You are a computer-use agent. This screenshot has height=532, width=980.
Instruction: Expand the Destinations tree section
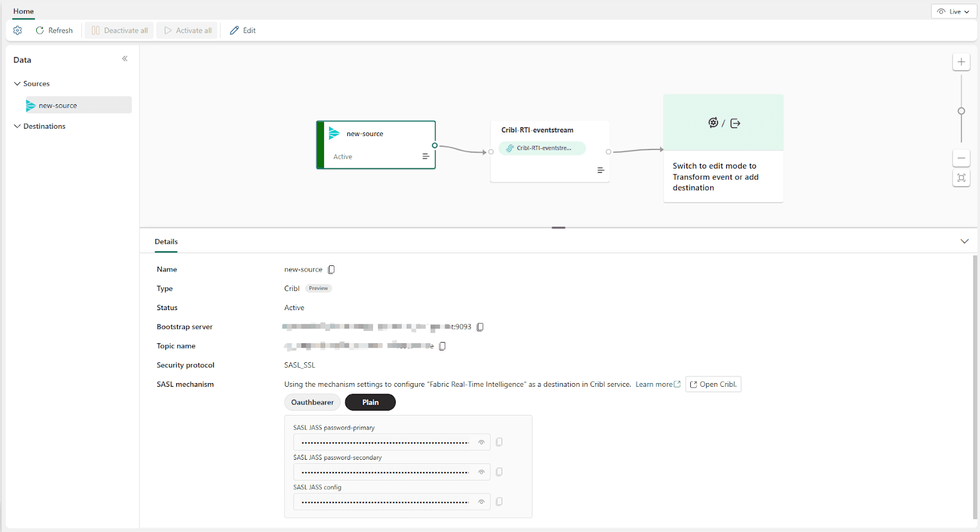(17, 126)
